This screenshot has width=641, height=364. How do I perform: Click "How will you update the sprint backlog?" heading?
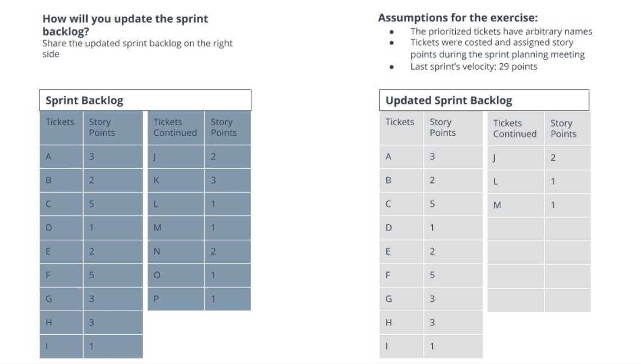click(x=125, y=25)
